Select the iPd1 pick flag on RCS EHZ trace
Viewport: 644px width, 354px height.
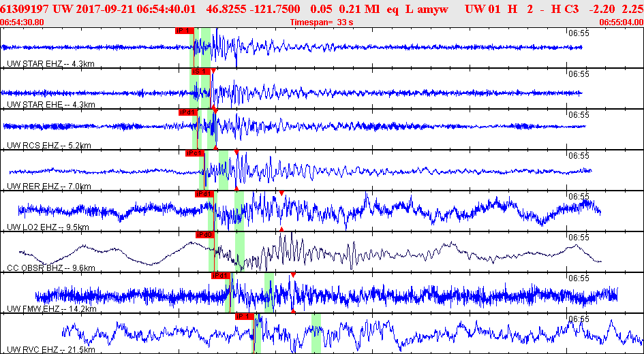[x=188, y=112]
